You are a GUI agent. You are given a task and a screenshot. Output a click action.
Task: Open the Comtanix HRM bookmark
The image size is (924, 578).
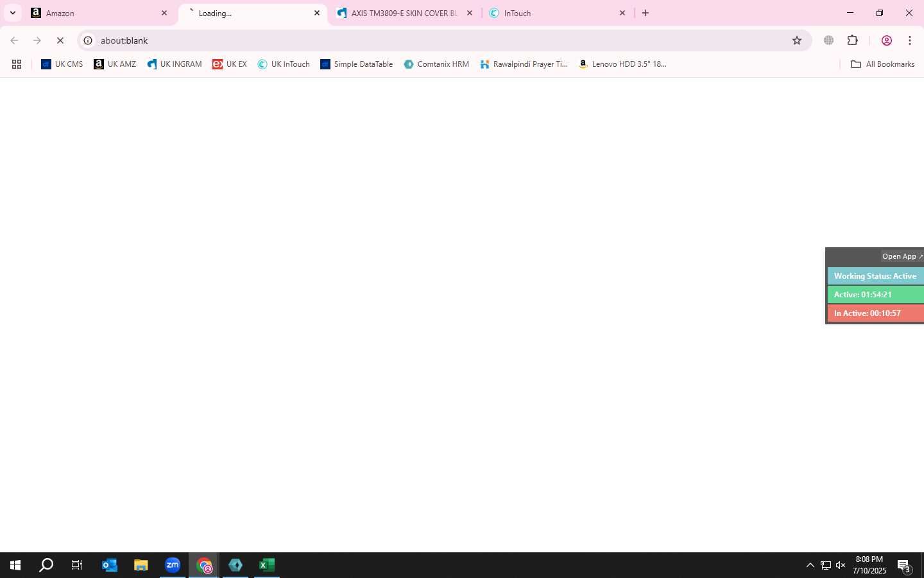436,64
